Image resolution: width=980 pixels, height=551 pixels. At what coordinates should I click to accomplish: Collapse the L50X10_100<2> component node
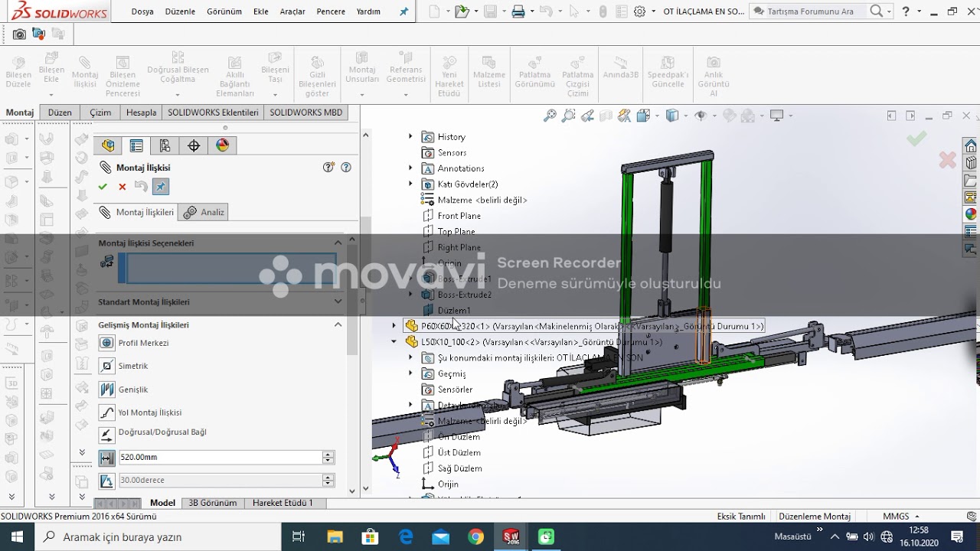click(394, 342)
